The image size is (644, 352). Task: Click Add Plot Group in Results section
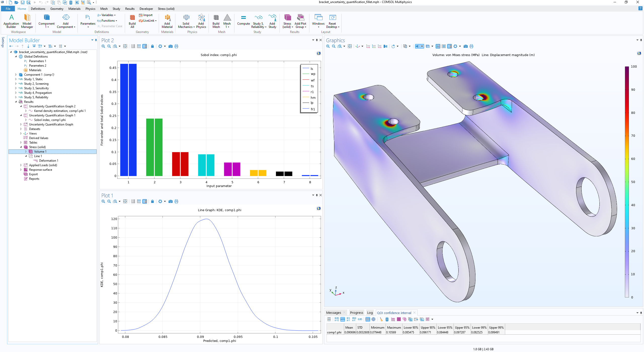coord(300,22)
